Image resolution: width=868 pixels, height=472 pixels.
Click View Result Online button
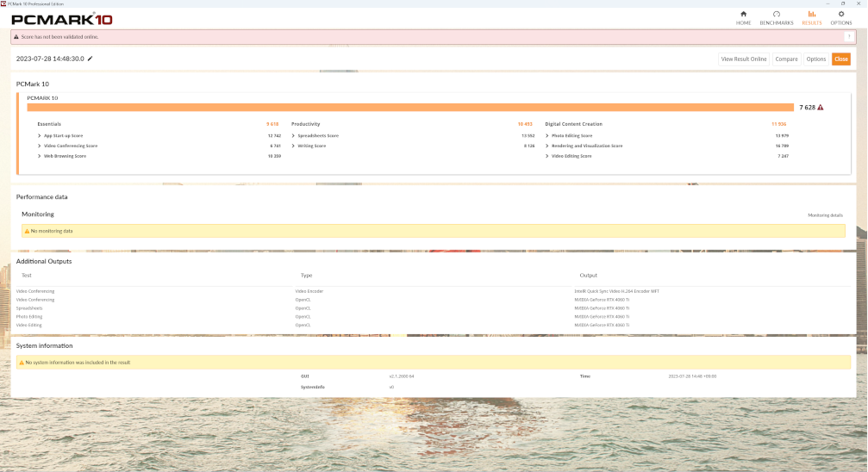pyautogui.click(x=744, y=59)
